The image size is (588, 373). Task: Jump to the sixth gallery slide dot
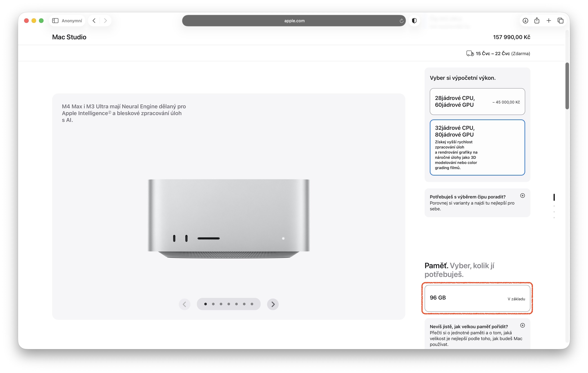pyautogui.click(x=244, y=304)
